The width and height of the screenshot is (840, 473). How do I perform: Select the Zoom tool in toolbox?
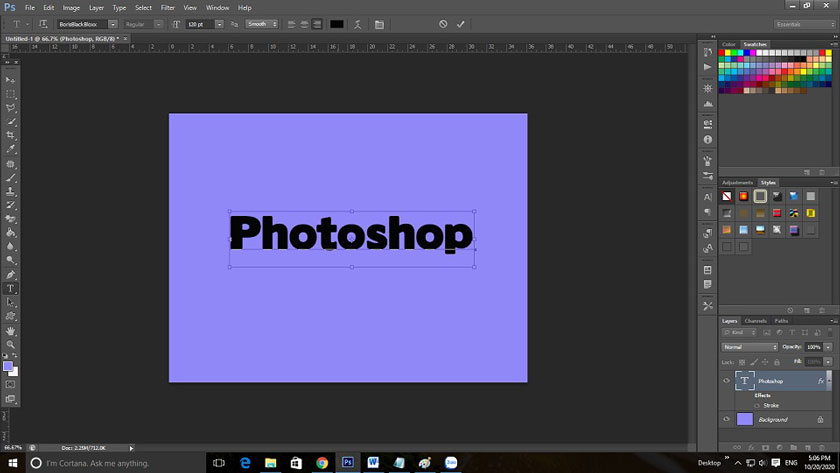pos(10,344)
